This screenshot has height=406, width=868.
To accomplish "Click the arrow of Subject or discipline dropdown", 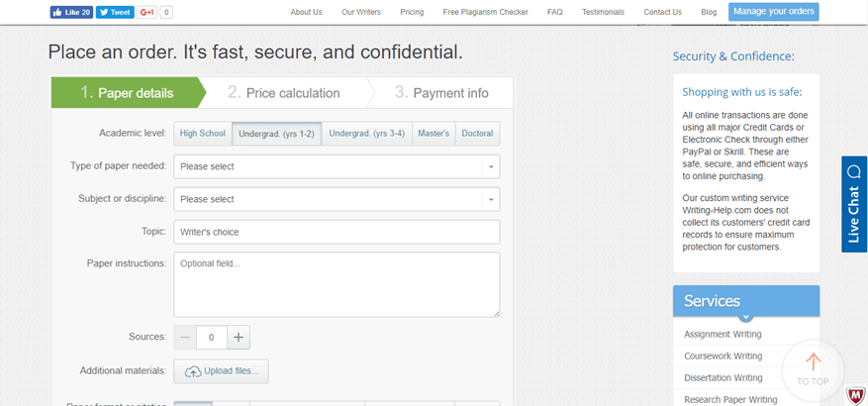I will (x=491, y=199).
